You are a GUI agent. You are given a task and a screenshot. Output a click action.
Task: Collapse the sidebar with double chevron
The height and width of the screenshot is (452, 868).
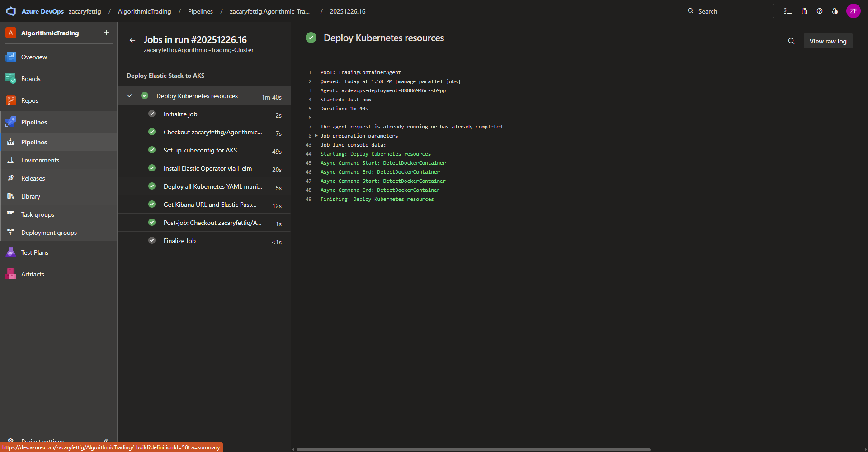coord(106,440)
